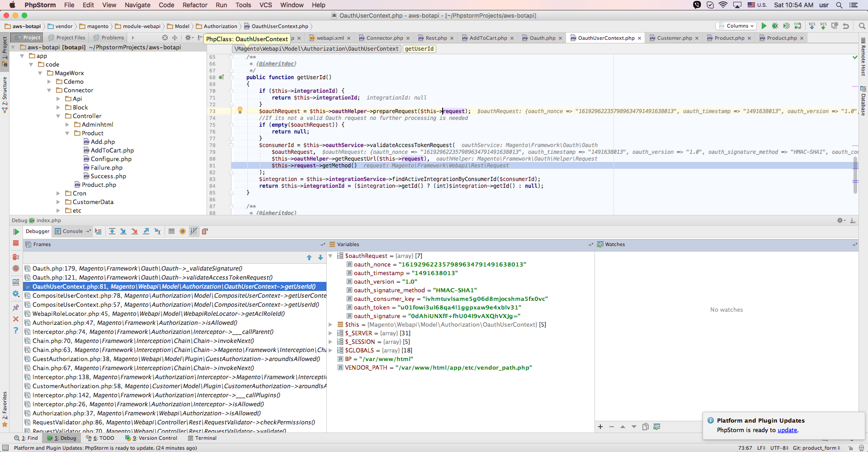This screenshot has width=868, height=452.
Task: Click Step Into icon
Action: click(x=123, y=231)
